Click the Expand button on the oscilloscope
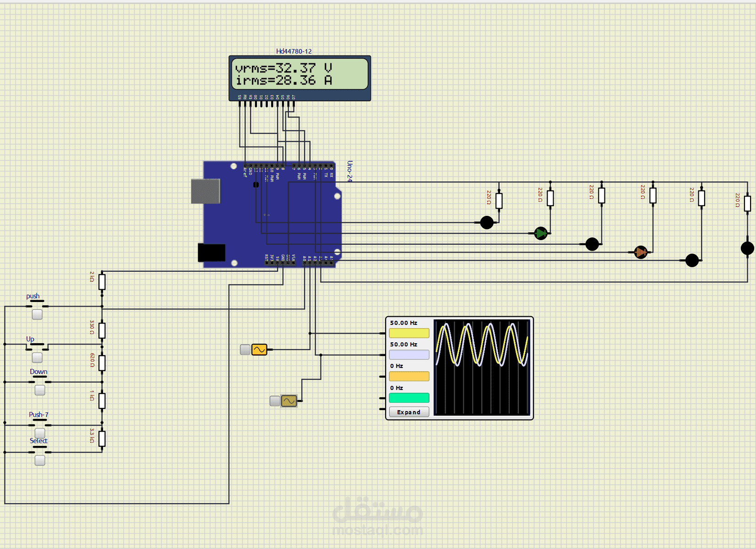 click(409, 412)
